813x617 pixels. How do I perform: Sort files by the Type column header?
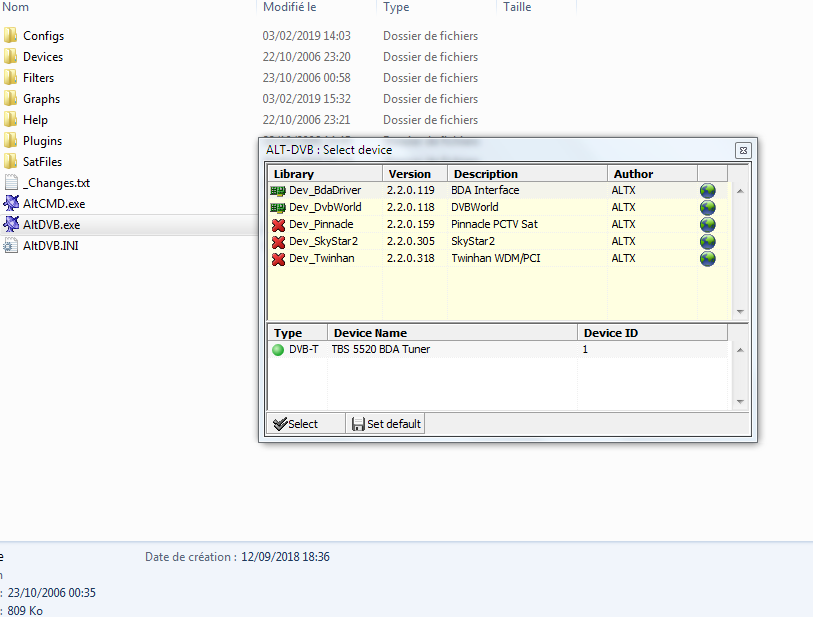396,7
